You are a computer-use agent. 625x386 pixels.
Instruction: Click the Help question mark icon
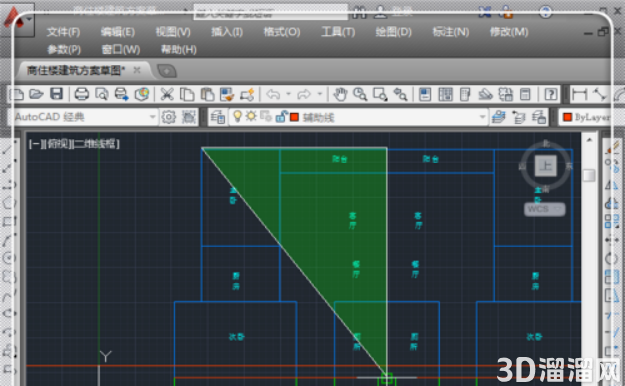550,95
